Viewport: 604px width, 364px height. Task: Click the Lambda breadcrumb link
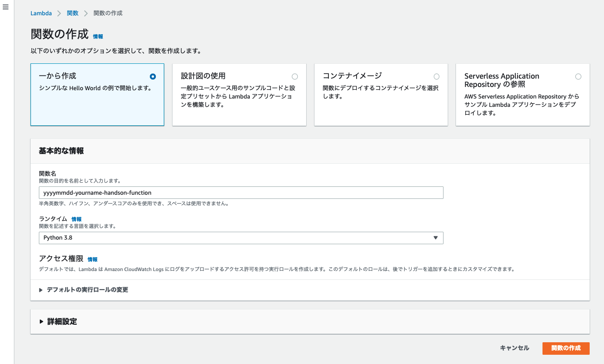(x=41, y=13)
